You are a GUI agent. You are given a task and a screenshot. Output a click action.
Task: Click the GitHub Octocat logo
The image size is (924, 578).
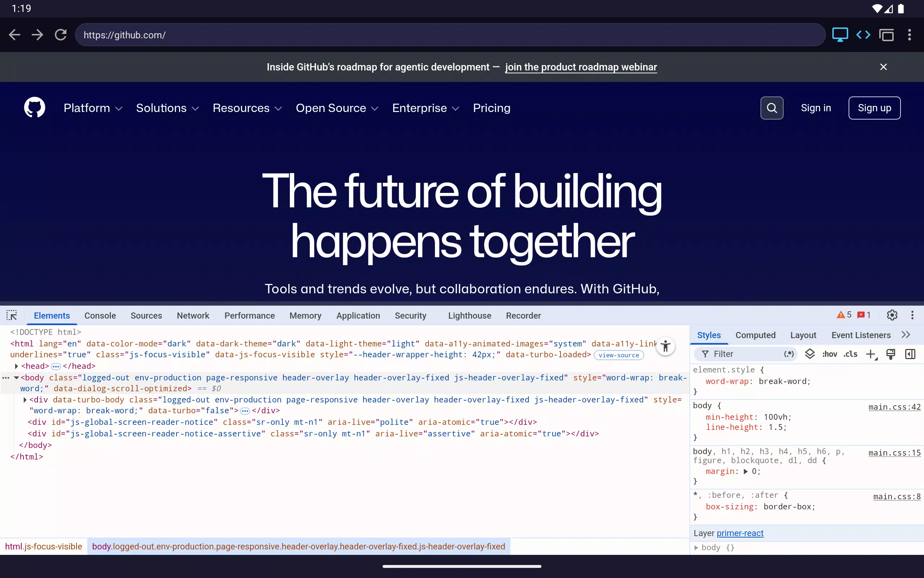(x=35, y=108)
